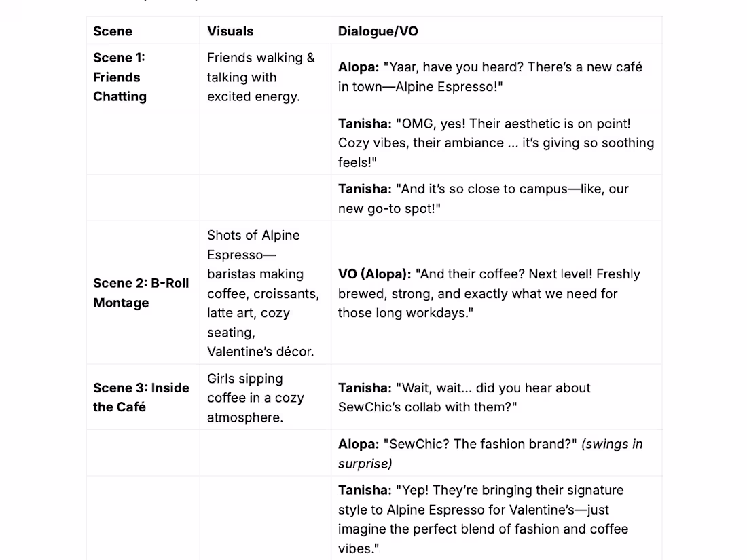Viewport: 747px width, 560px height.
Task: Click the "Girls sipping coffee" visuals cell
Action: click(255, 398)
